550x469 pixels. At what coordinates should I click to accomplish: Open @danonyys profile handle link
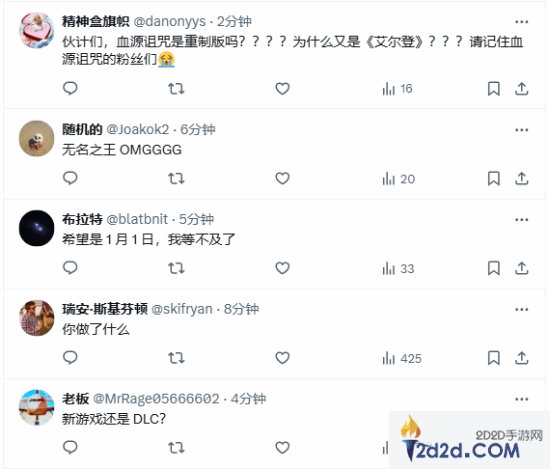[169, 22]
